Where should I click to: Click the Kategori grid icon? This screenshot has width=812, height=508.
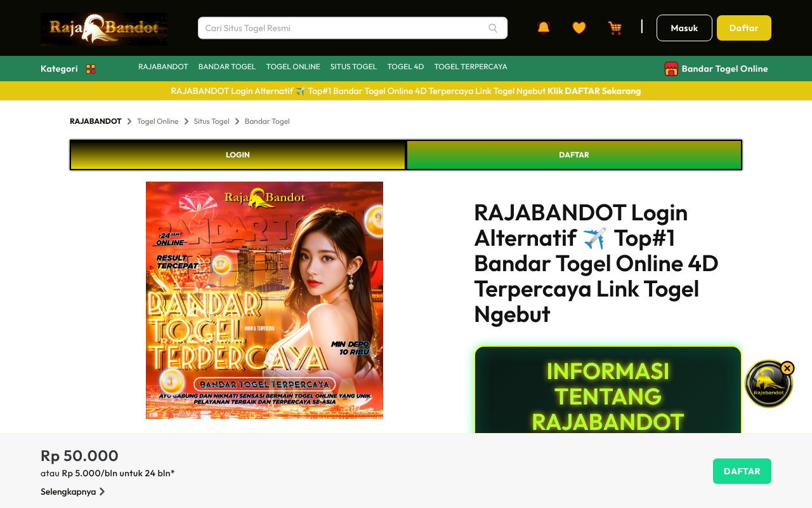[x=91, y=69]
